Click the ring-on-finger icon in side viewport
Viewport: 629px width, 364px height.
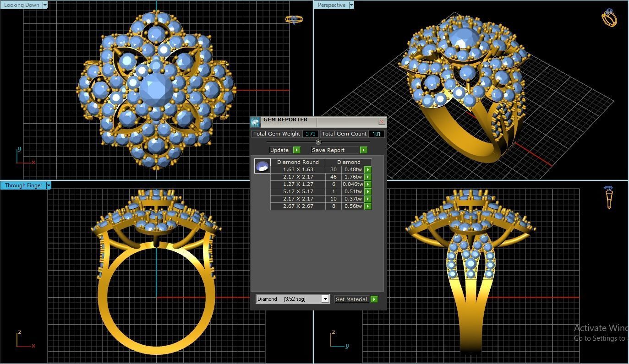(x=609, y=197)
